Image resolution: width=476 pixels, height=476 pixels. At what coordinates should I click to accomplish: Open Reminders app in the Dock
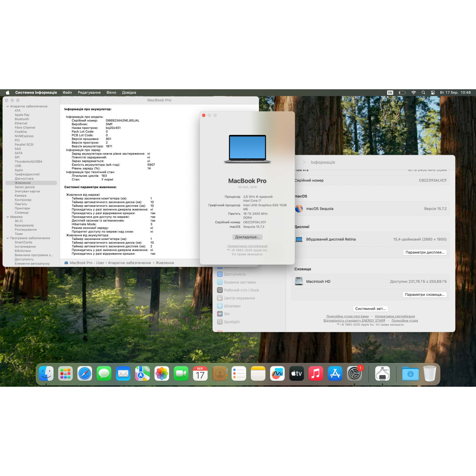[x=239, y=373]
